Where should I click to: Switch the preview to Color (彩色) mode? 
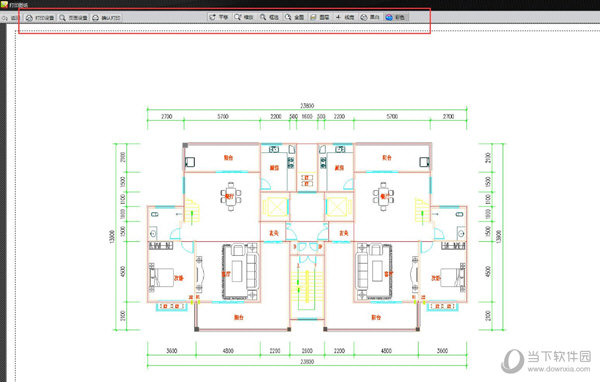click(x=396, y=17)
